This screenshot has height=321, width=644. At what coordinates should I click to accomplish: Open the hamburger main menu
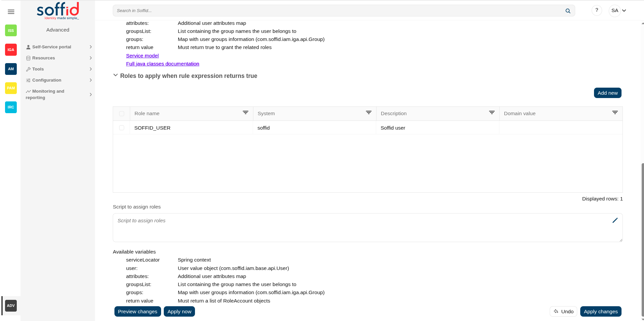[11, 12]
